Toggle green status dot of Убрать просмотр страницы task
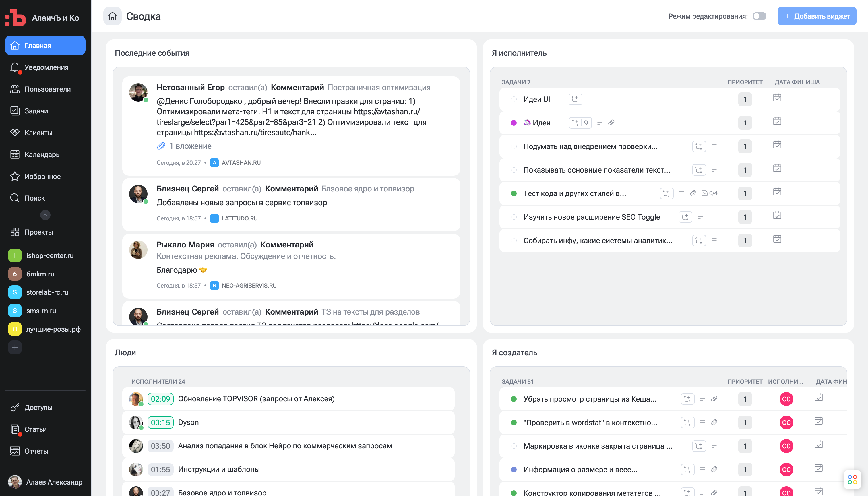The width and height of the screenshot is (868, 496). 514,399
